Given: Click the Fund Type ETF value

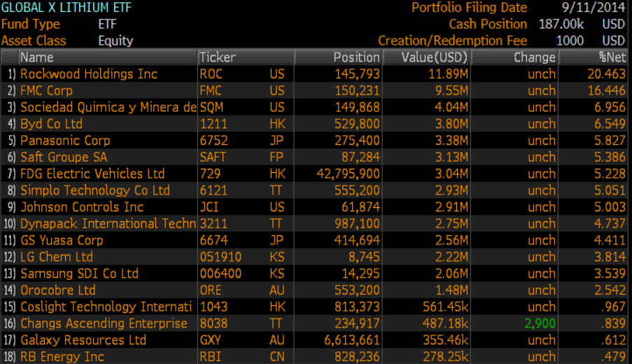Looking at the screenshot, I should pos(107,24).
